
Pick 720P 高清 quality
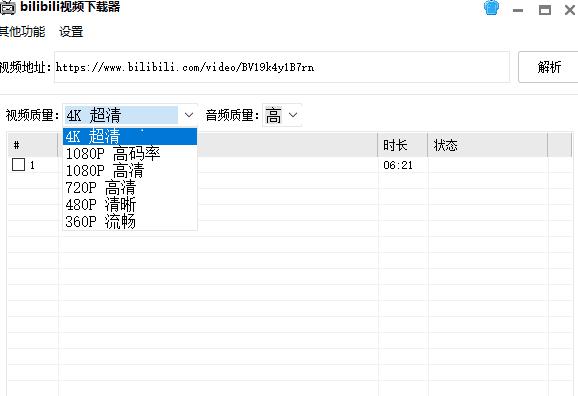click(130, 187)
